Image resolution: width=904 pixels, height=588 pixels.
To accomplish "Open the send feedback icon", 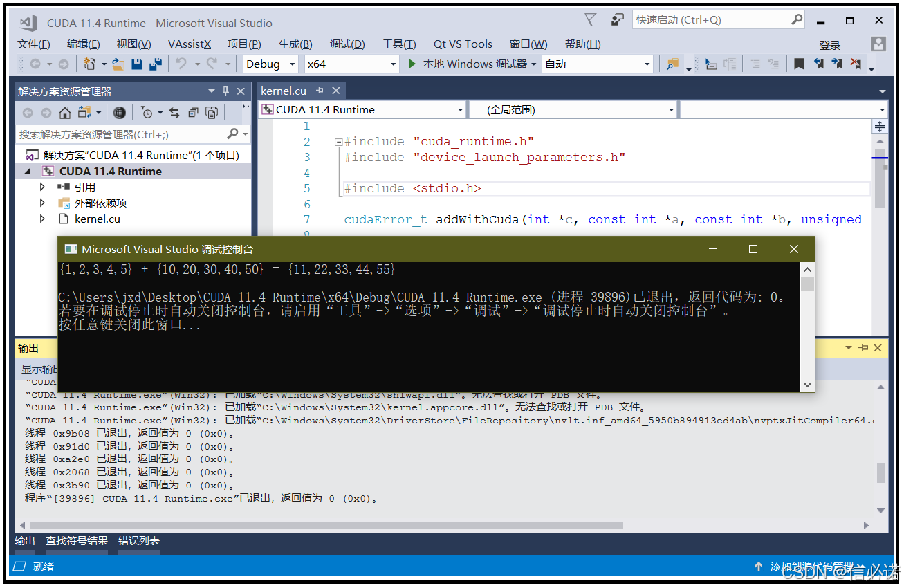I will pos(618,19).
